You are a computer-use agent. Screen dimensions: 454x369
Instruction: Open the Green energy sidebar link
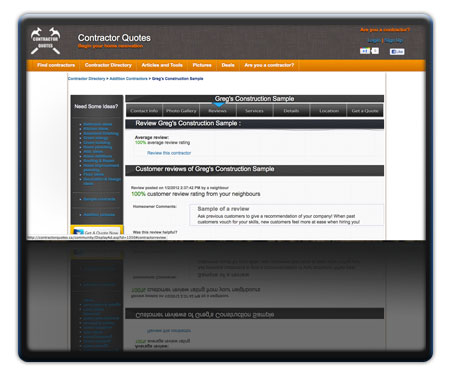(x=96, y=138)
